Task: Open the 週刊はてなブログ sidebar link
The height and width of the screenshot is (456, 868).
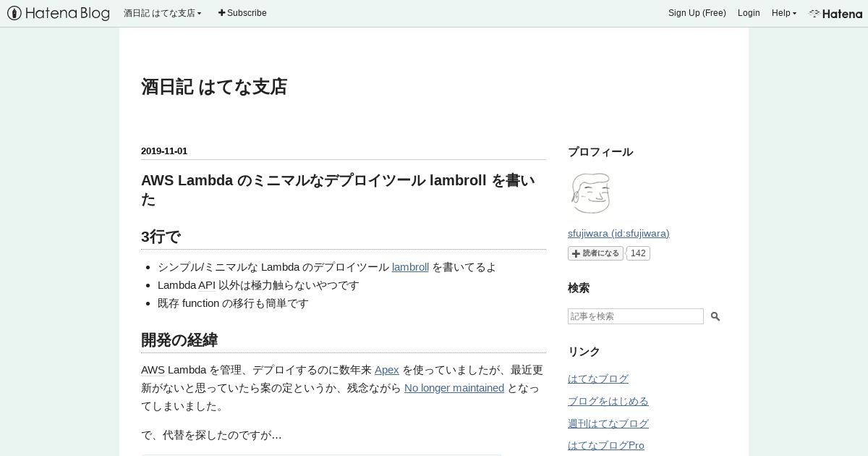Action: pos(608,423)
